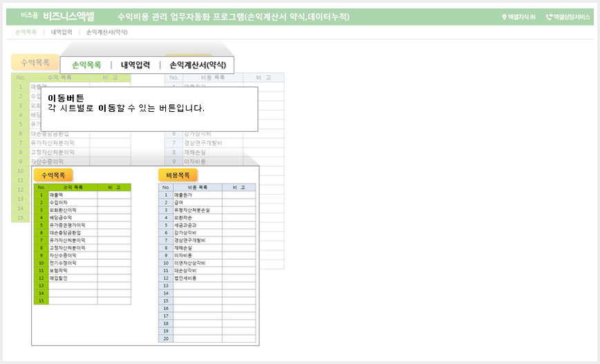Screen dimensions: 600x364
Task: Select the small 손익목록 tab under the header
Action: (x=26, y=32)
